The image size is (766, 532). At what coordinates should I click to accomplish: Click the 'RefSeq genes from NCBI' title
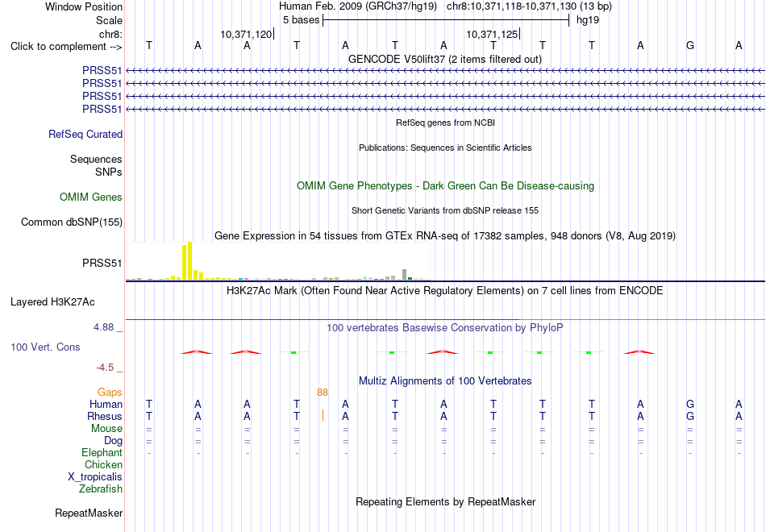click(445, 123)
